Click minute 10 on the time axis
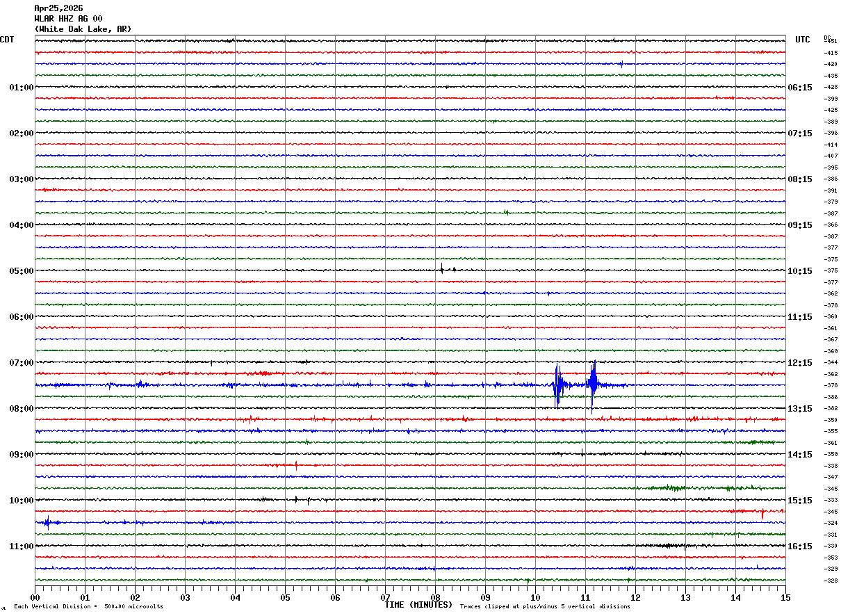This screenshot has width=841, height=616. 535,597
